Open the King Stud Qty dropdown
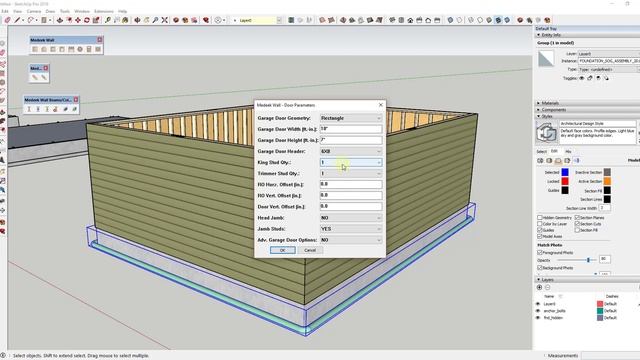 click(x=351, y=162)
